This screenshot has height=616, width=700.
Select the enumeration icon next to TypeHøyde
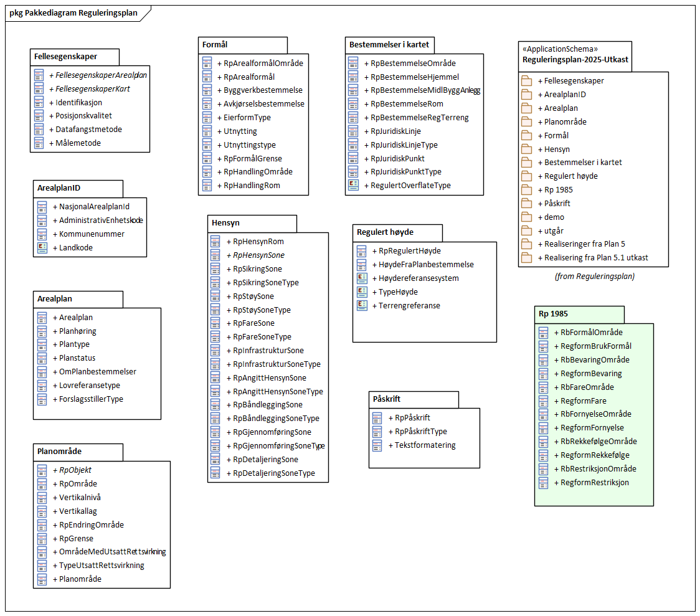(x=362, y=291)
